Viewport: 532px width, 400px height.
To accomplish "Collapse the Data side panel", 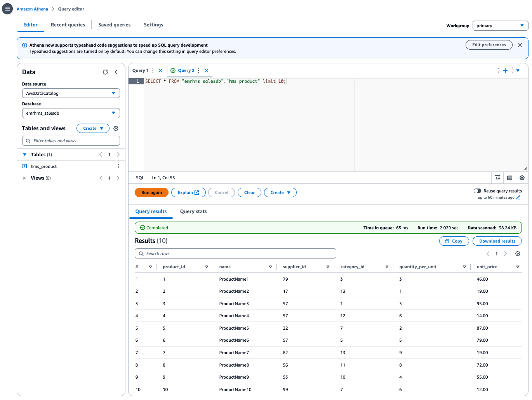I will pyautogui.click(x=116, y=72).
